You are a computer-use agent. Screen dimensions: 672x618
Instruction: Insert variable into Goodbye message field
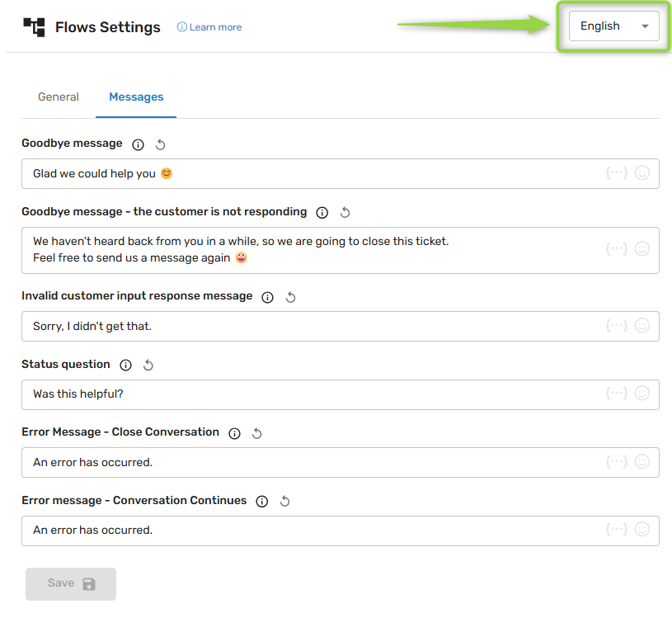617,173
